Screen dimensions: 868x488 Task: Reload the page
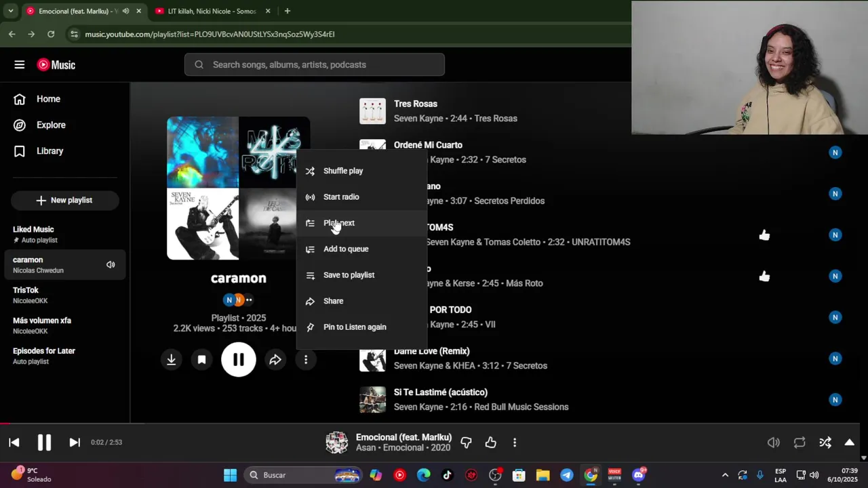(51, 34)
